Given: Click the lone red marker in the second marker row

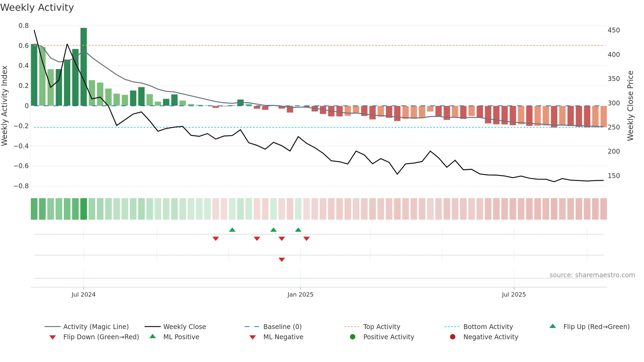Looking at the screenshot, I should 282,260.
